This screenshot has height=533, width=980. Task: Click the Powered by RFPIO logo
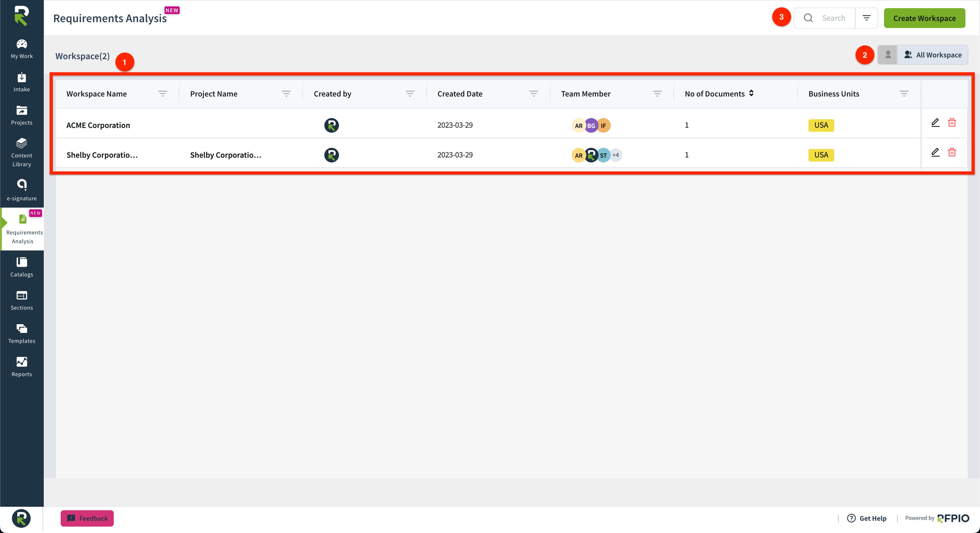coord(953,518)
